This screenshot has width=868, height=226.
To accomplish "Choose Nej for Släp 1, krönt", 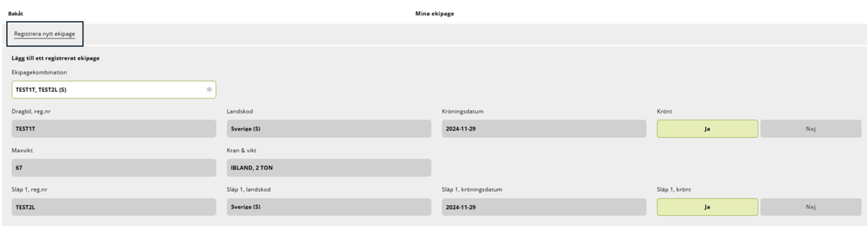I will pyautogui.click(x=810, y=207).
